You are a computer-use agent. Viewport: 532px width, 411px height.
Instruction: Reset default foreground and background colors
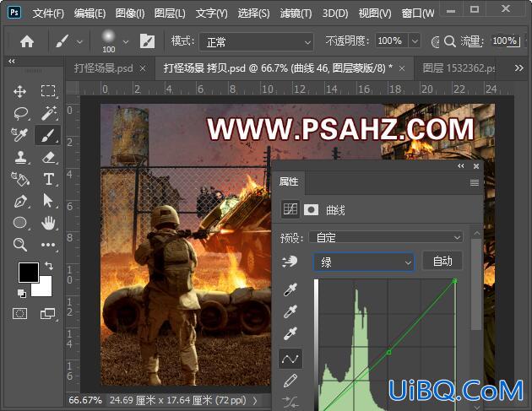[x=21, y=293]
